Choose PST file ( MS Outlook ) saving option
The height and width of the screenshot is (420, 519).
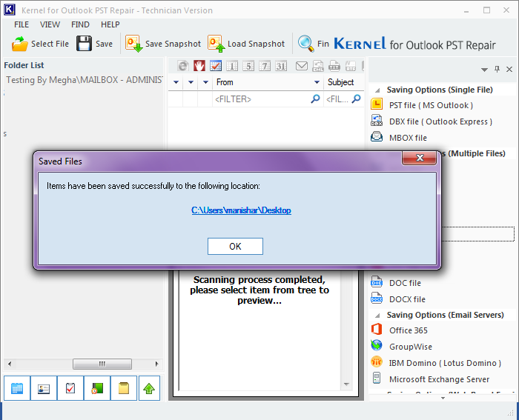[x=431, y=105]
